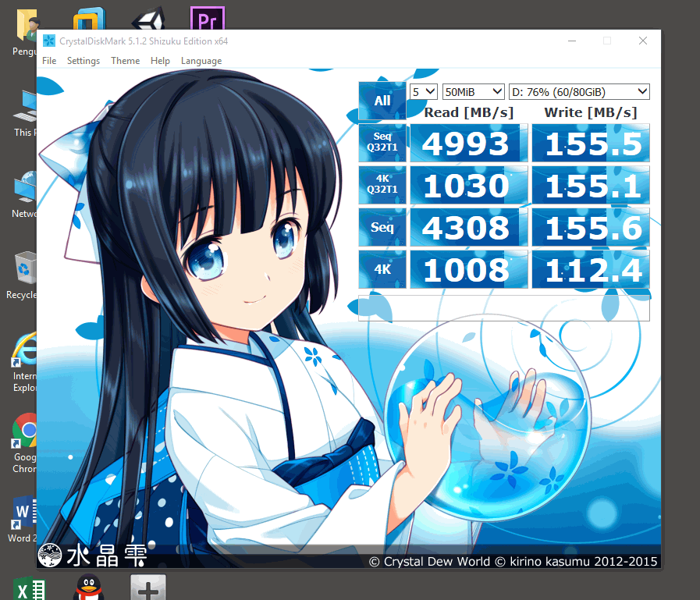Select the 155.1 4K Q32T1 write value
The width and height of the screenshot is (700, 600).
(591, 185)
